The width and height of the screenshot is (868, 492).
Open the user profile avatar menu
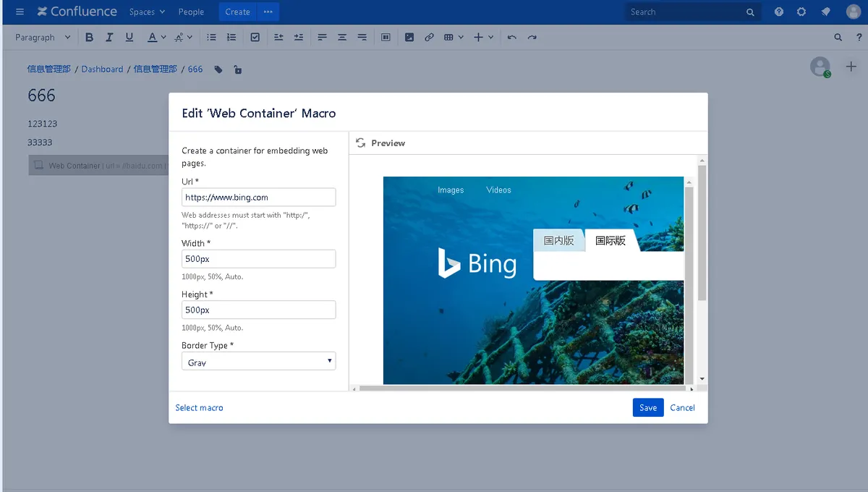tap(854, 12)
